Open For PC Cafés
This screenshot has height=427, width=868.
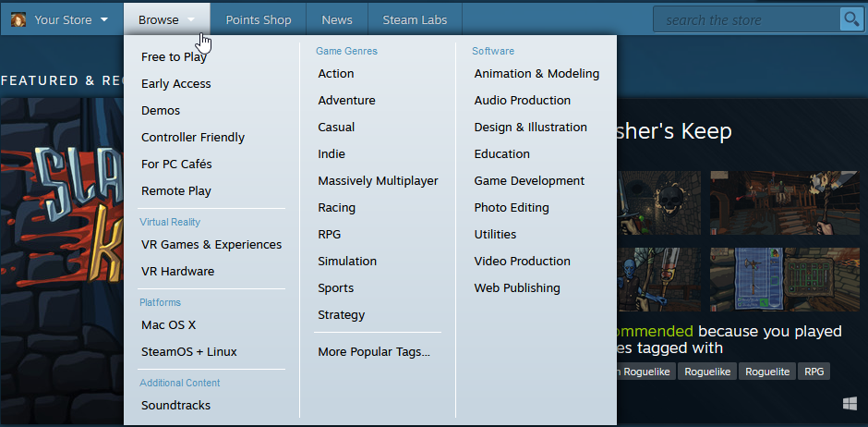pyautogui.click(x=176, y=165)
